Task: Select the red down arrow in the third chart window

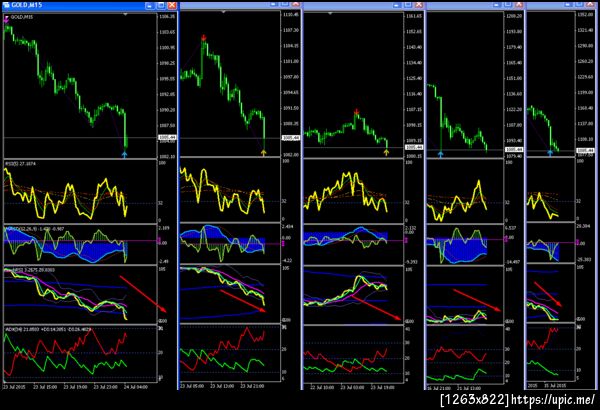Action: coord(357,112)
